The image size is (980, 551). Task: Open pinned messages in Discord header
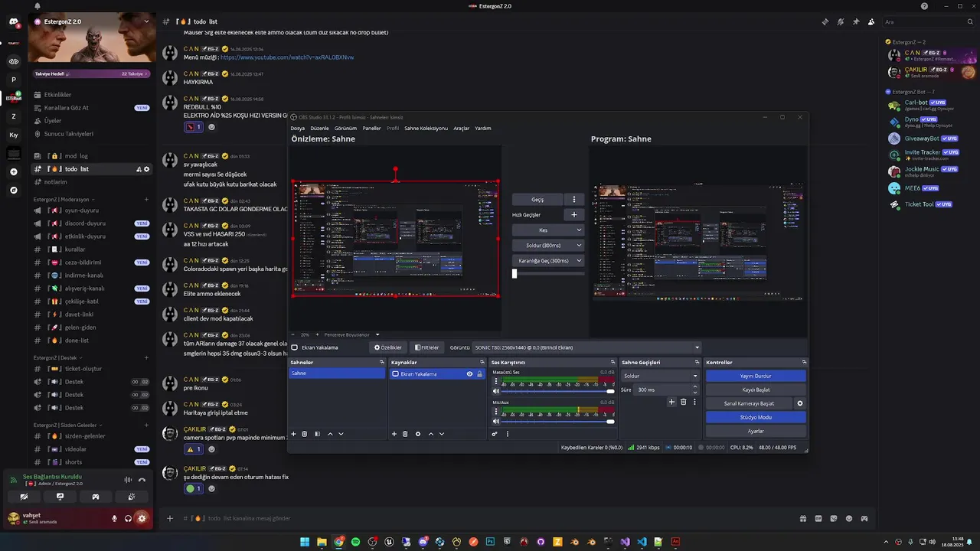click(856, 21)
